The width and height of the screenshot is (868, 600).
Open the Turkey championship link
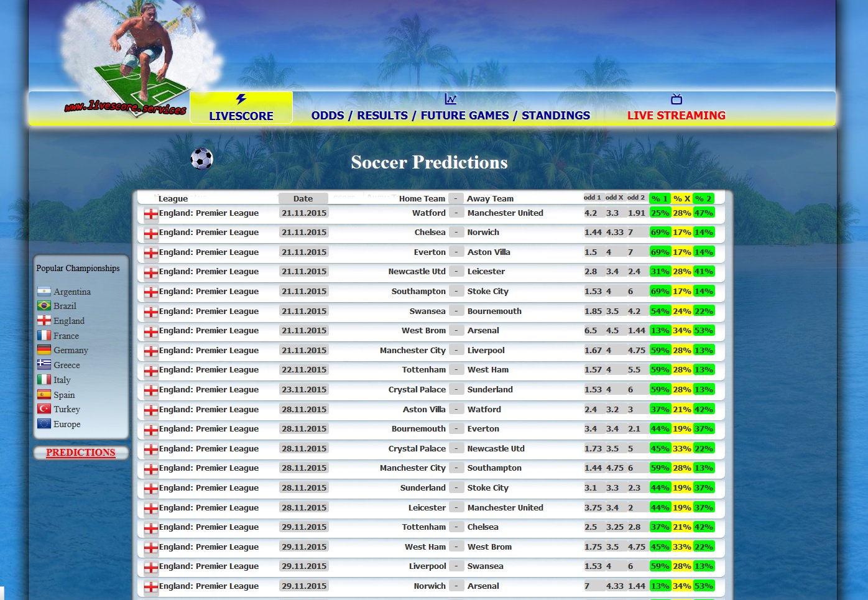67,409
